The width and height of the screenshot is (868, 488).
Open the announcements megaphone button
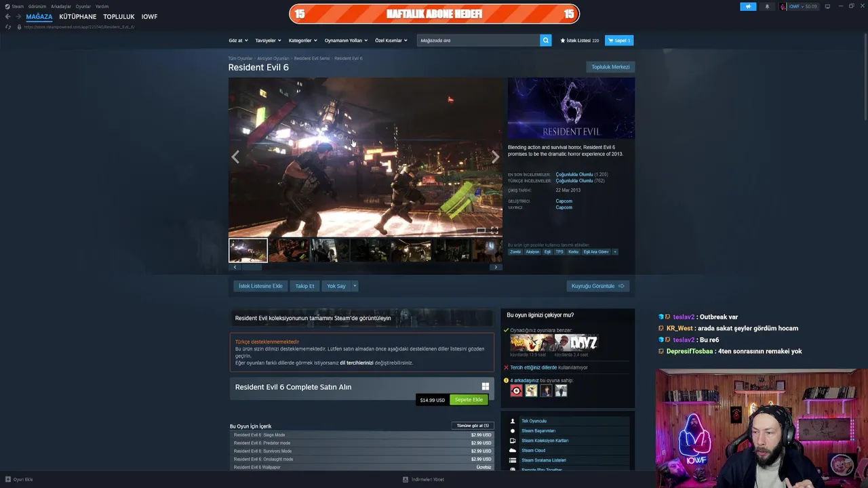pyautogui.click(x=748, y=6)
